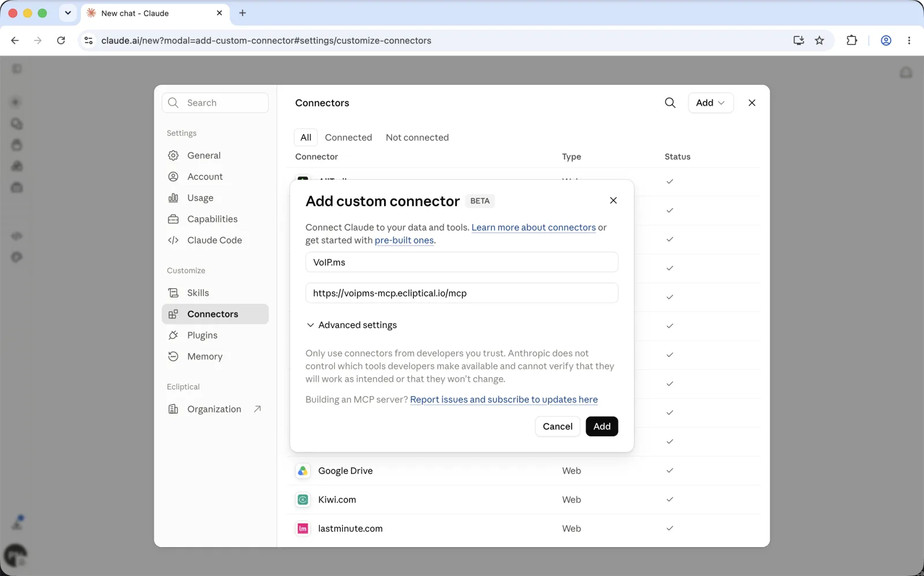This screenshot has height=576, width=924.
Task: Open Plugins via its plug icon
Action: tap(173, 335)
